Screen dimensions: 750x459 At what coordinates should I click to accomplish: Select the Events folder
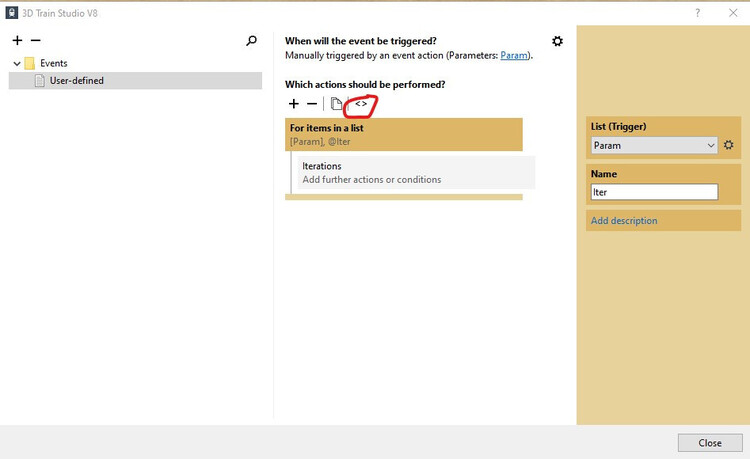(53, 63)
